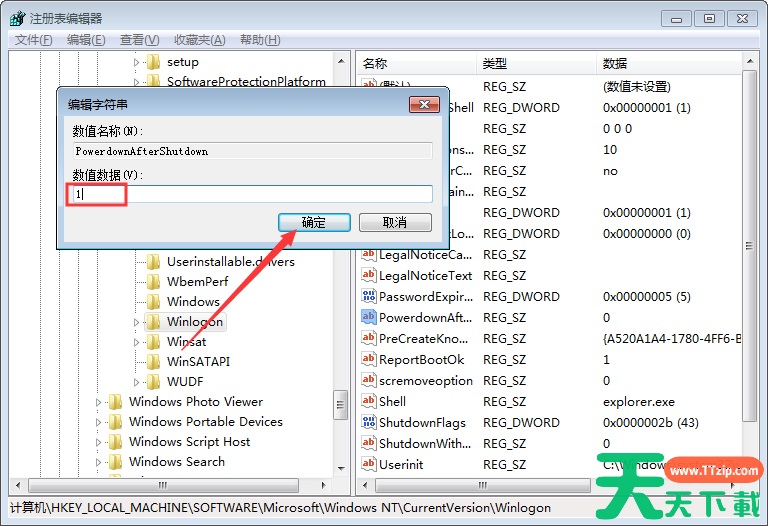The width and height of the screenshot is (768, 526).
Task: Cancel the edit with 取消 button
Action: [x=395, y=222]
